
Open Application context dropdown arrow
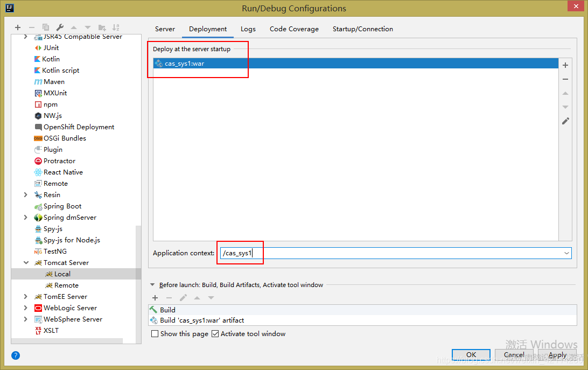click(566, 253)
